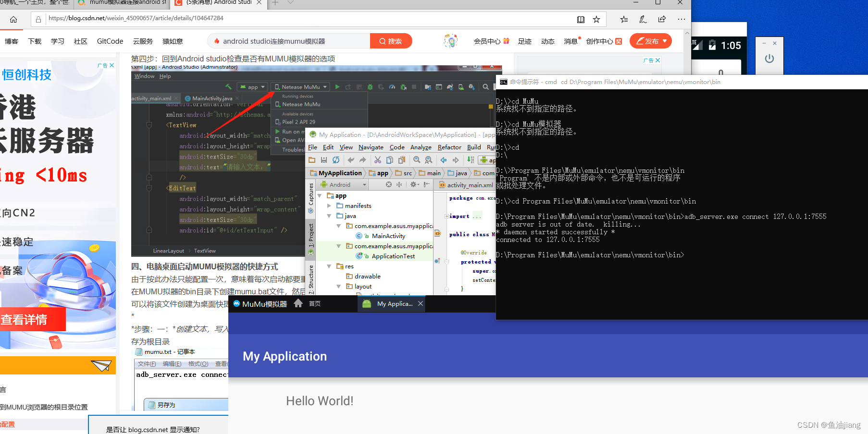Screen dimensions: 868x434
Task: Click Scroll from Source target icon
Action: (389, 184)
